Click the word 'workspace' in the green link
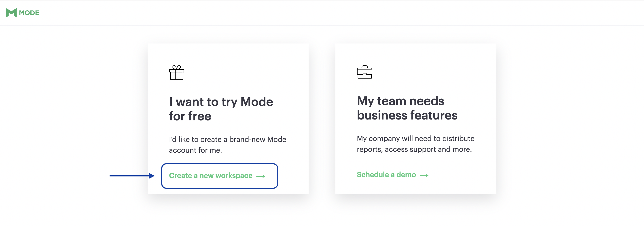 tap(234, 176)
